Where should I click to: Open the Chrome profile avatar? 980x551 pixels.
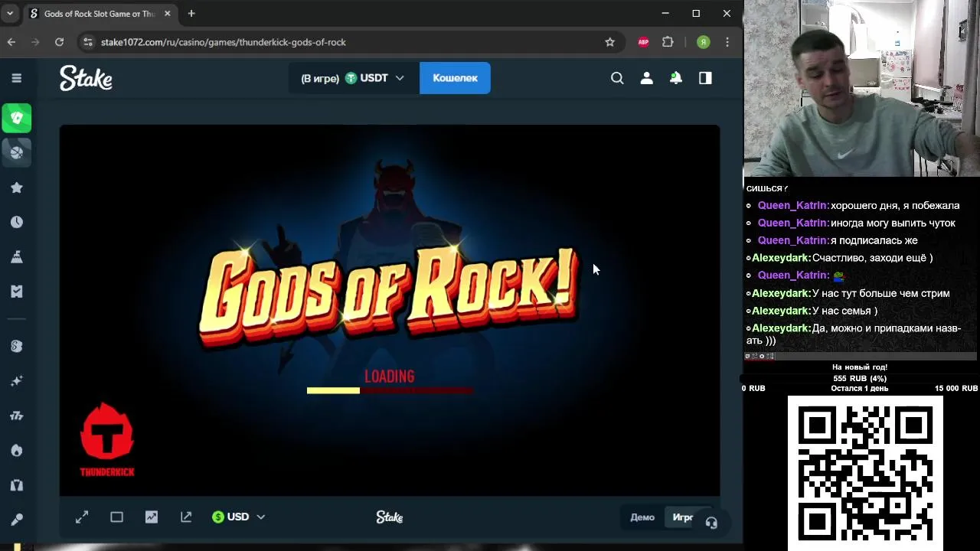pos(703,42)
